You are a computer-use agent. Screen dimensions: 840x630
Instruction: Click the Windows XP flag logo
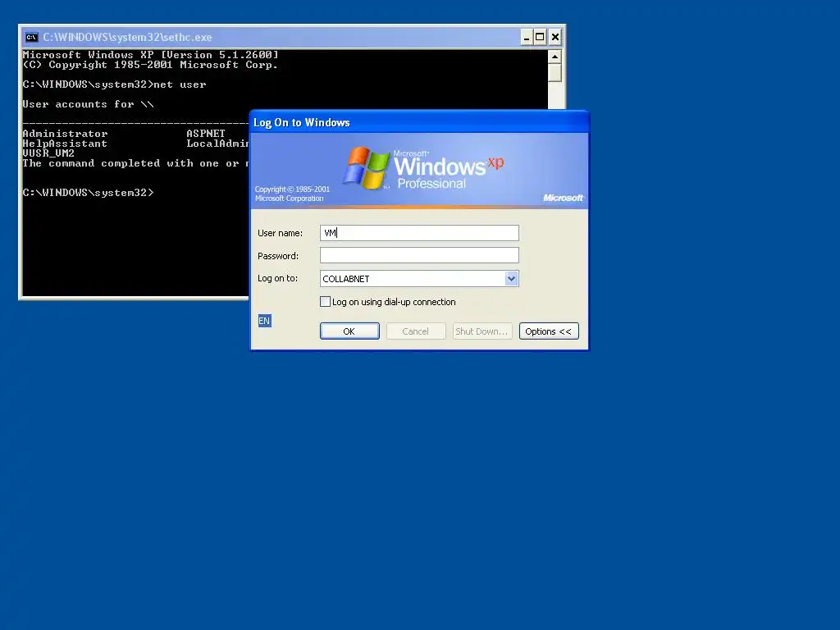click(x=367, y=167)
